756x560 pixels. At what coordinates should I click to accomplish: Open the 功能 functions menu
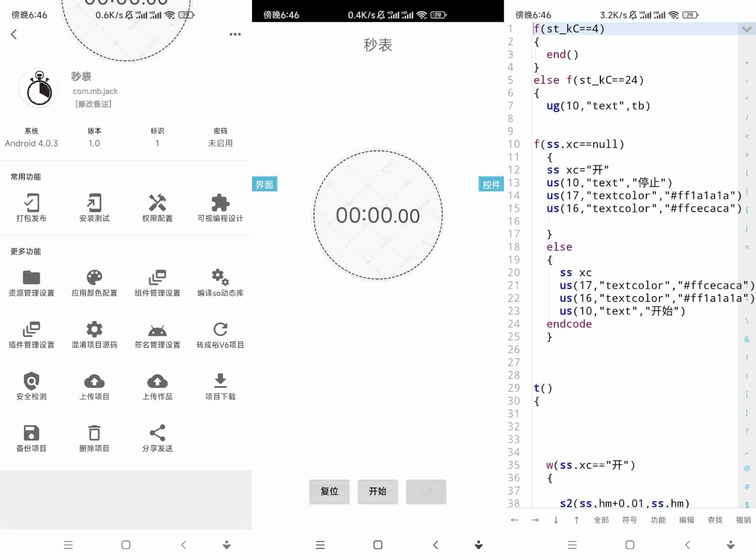point(658,520)
